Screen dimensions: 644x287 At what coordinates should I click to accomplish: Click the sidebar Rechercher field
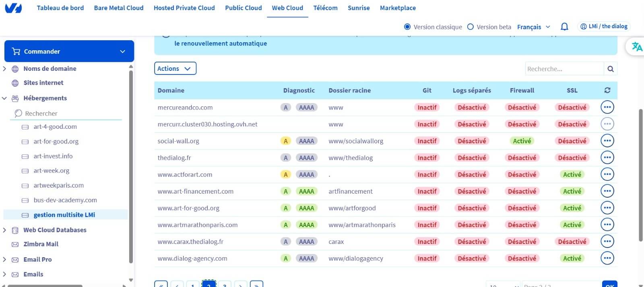(66, 114)
